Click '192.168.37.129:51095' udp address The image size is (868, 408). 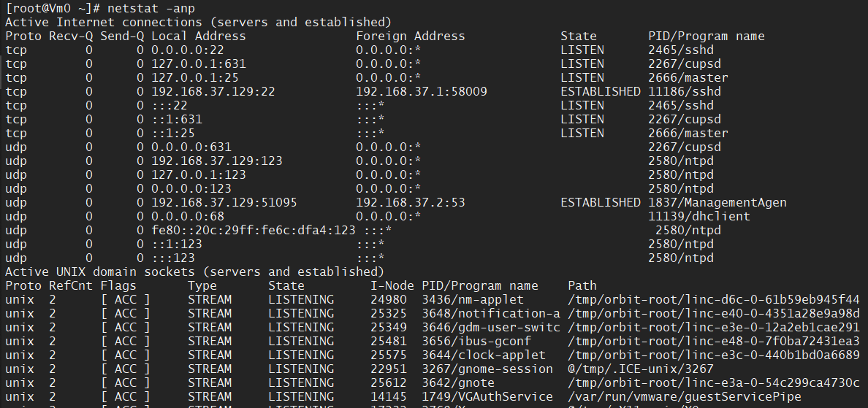(x=224, y=202)
